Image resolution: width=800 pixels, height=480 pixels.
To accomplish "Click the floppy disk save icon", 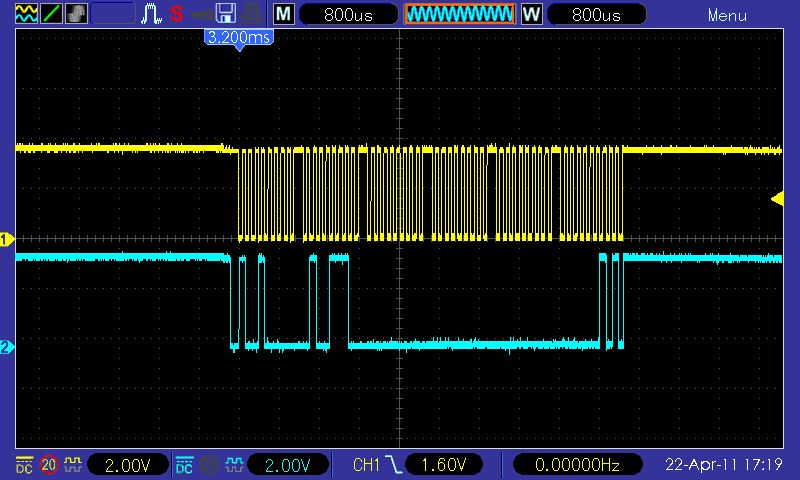I will point(225,14).
